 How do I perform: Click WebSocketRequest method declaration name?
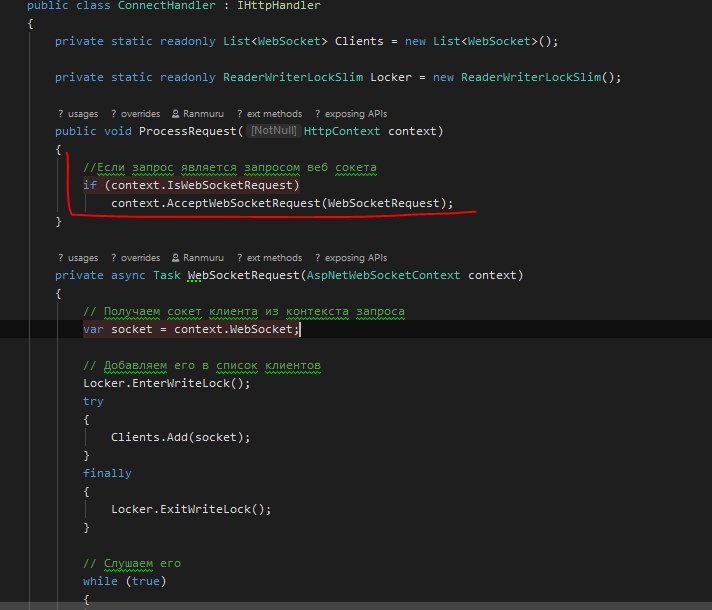[x=243, y=275]
